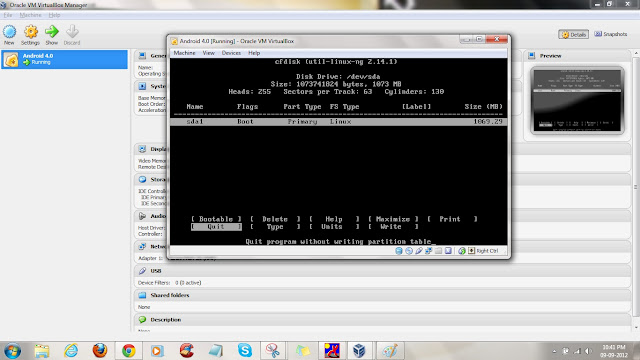Click the hard disk activity status icon
The image size is (640, 360).
[x=399, y=251]
